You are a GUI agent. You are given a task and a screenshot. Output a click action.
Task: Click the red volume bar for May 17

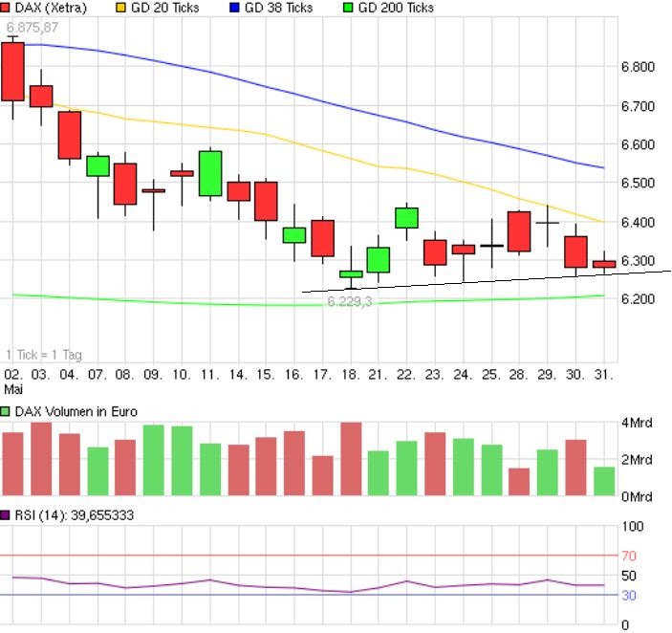[x=323, y=476]
